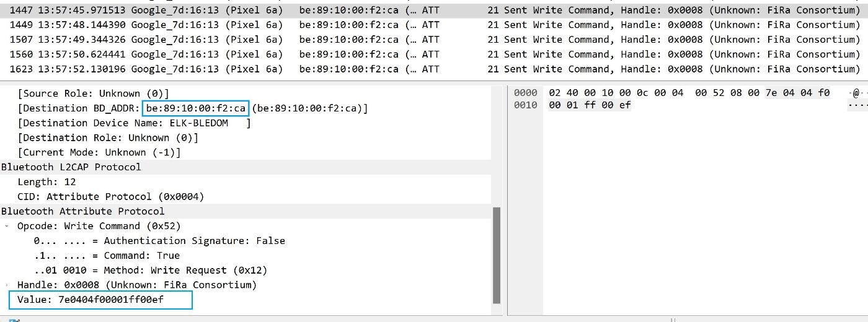Screen dimensions: 868x322
Task: Expand the Handle 0x0008 field
Action: click(x=7, y=285)
